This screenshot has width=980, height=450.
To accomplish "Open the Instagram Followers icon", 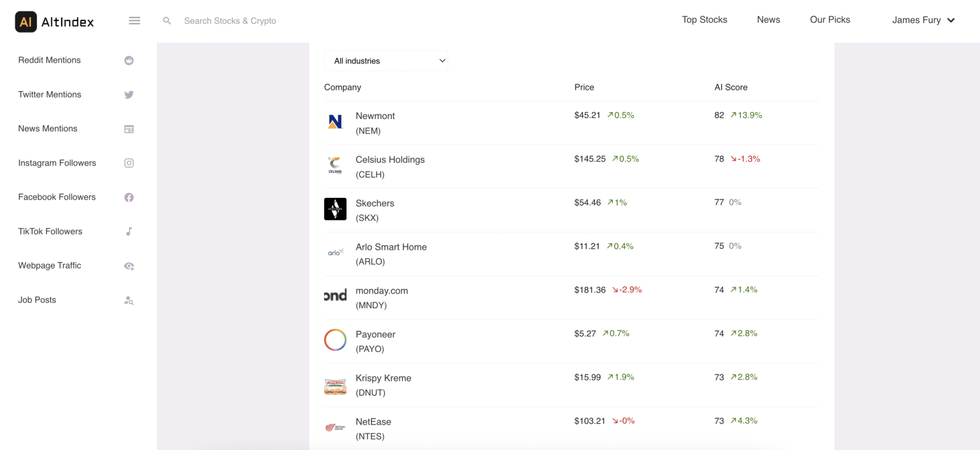I will coord(129,163).
